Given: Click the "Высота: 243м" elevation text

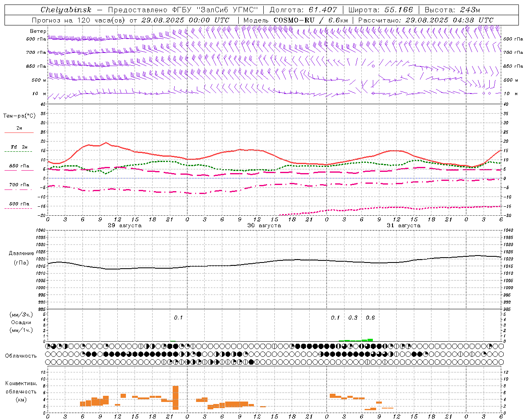Looking at the screenshot, I should coord(452,10).
